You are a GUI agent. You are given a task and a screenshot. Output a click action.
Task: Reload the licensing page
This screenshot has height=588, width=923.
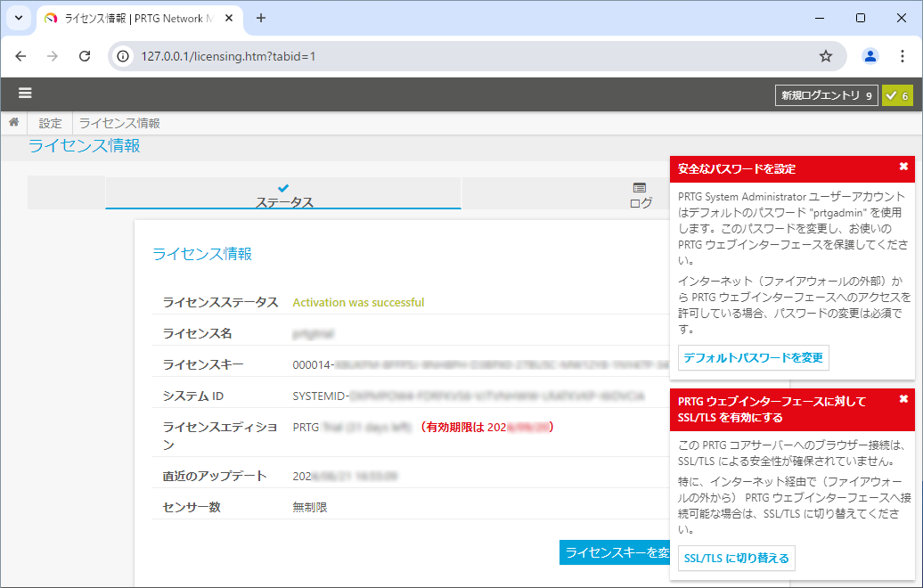click(85, 56)
